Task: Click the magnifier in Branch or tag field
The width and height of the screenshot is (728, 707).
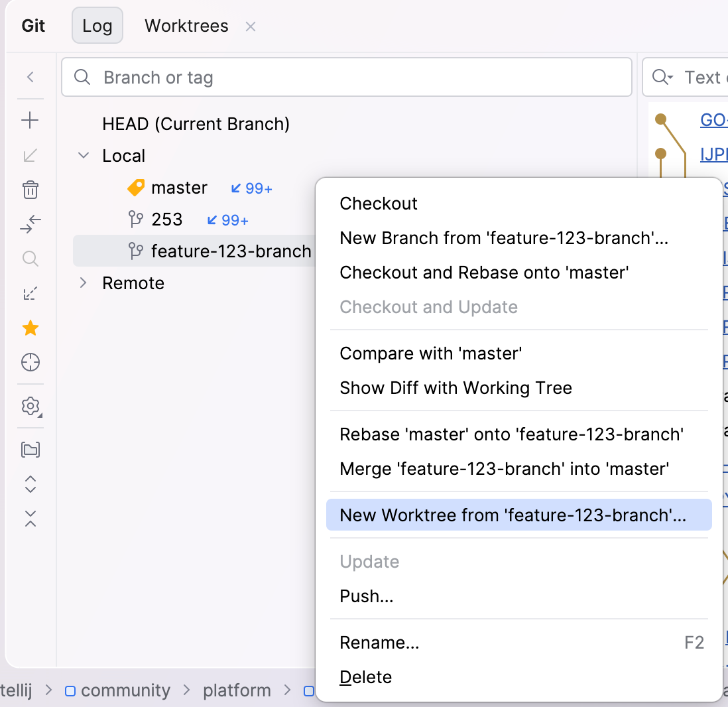Action: point(82,77)
